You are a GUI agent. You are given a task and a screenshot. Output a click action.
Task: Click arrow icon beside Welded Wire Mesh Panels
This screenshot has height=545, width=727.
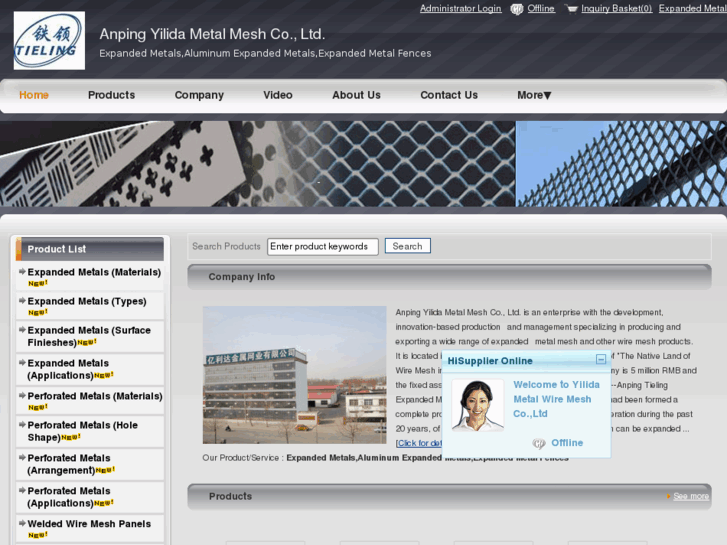click(22, 523)
